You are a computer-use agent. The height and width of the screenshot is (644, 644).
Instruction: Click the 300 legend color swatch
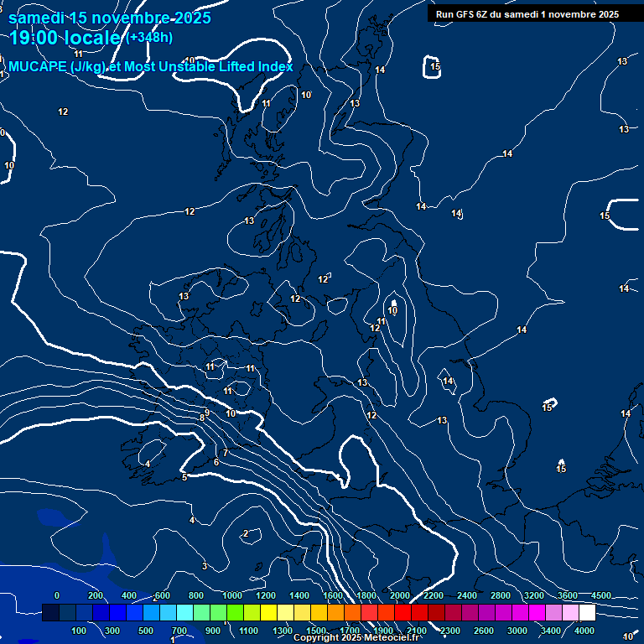tap(101, 612)
